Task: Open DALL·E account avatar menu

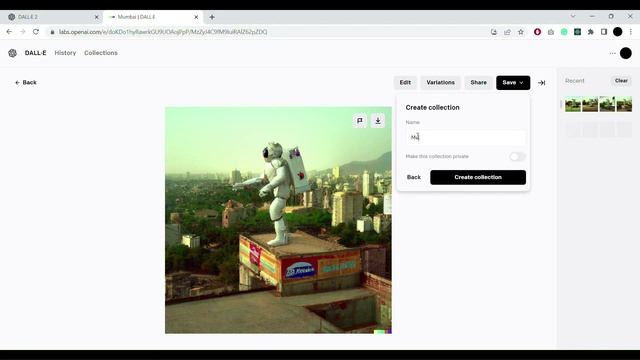Action: pyautogui.click(x=626, y=53)
